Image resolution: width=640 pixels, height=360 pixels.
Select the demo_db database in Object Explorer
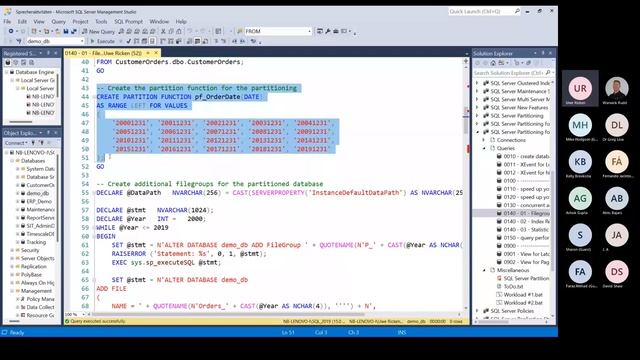tap(36, 193)
